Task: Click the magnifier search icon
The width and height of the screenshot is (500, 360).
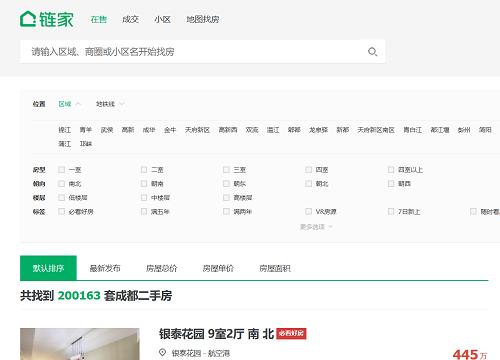Action: click(x=372, y=52)
